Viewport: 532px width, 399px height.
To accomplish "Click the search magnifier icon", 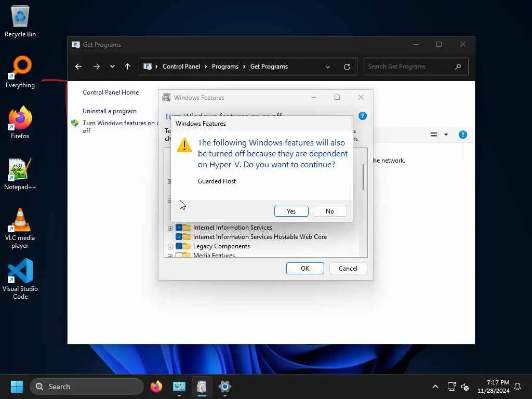I will (x=458, y=66).
